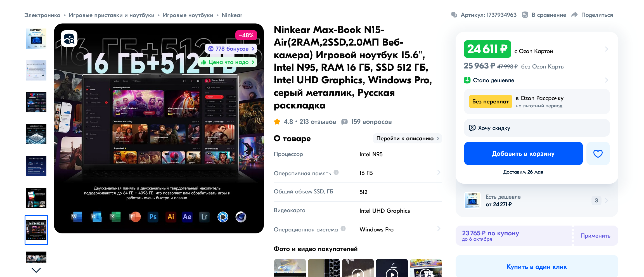Click the article number copy icon
Viewport: 644px width, 277px height.
pos(454,15)
